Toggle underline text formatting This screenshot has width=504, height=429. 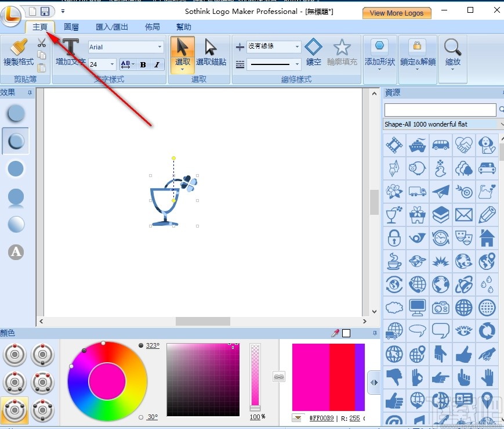(x=126, y=64)
